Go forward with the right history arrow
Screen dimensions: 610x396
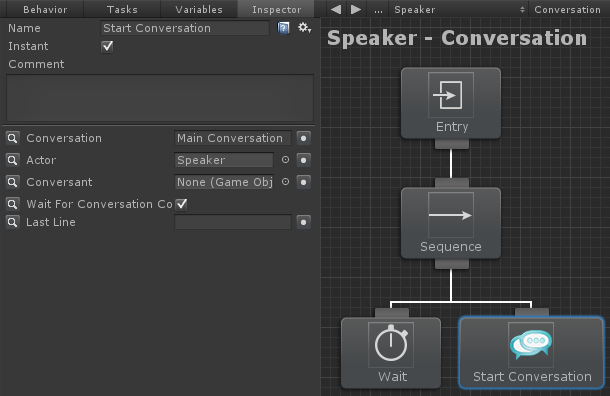click(356, 9)
